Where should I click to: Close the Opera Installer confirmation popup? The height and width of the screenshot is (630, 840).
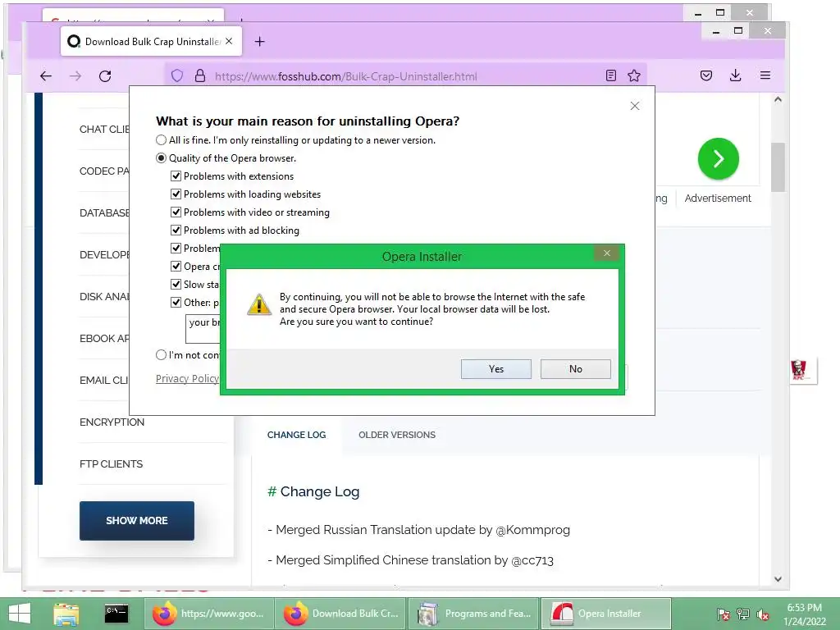coord(606,253)
